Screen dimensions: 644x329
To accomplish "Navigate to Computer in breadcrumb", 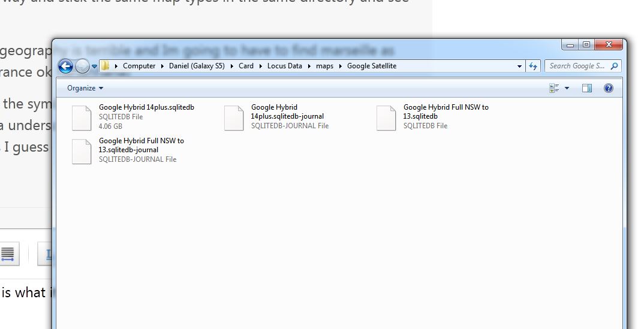I will (x=139, y=66).
